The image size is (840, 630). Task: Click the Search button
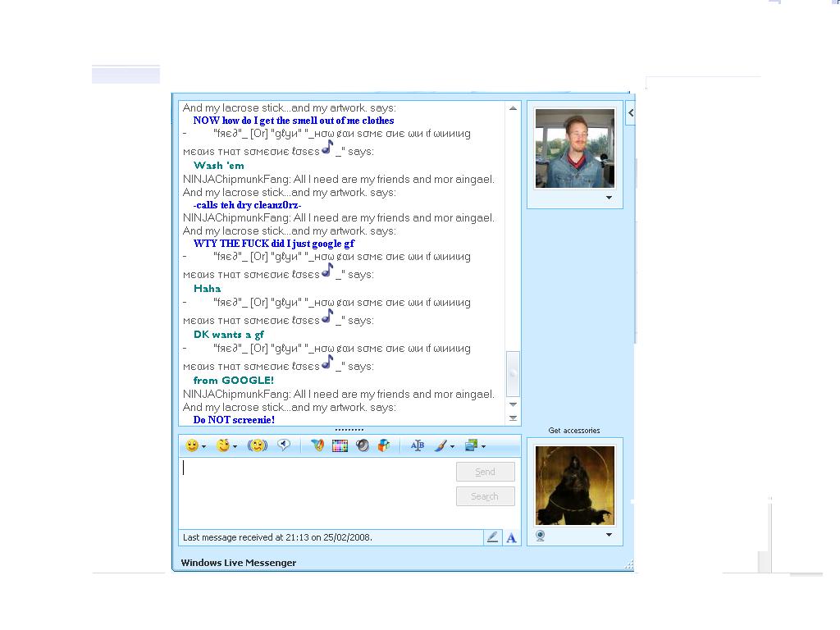tap(486, 496)
